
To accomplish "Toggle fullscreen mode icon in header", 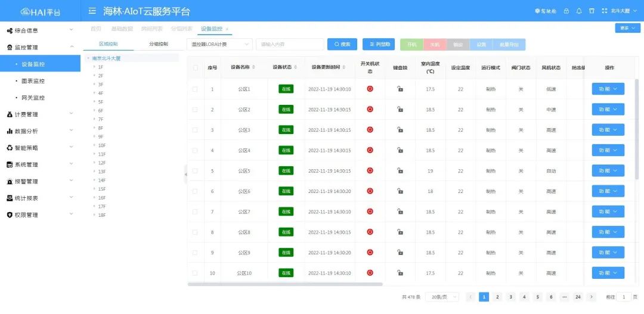I will pos(605,11).
